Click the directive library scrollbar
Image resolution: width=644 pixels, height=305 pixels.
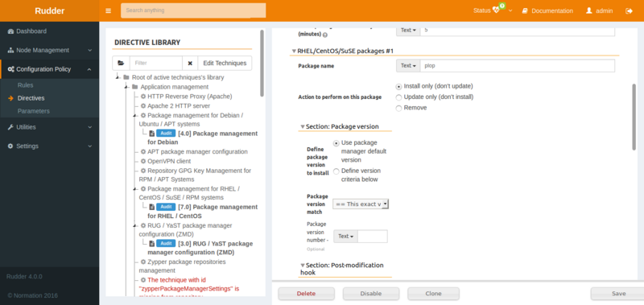[x=262, y=64]
